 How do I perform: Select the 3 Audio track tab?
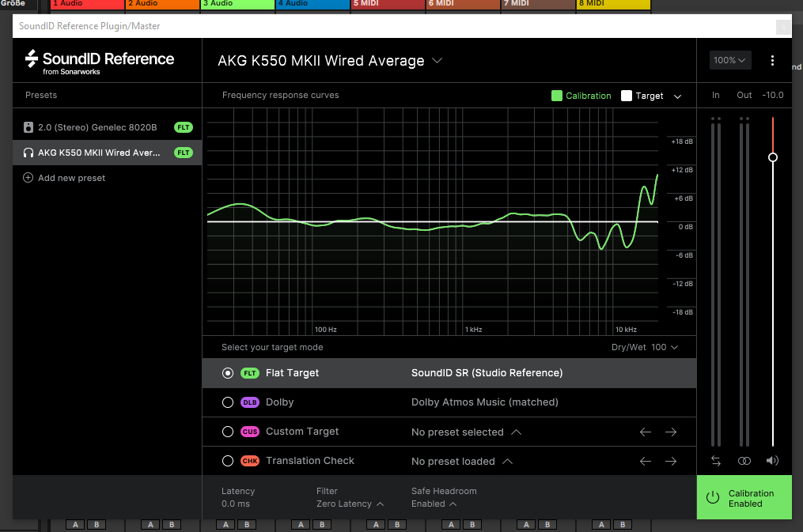[237, 4]
